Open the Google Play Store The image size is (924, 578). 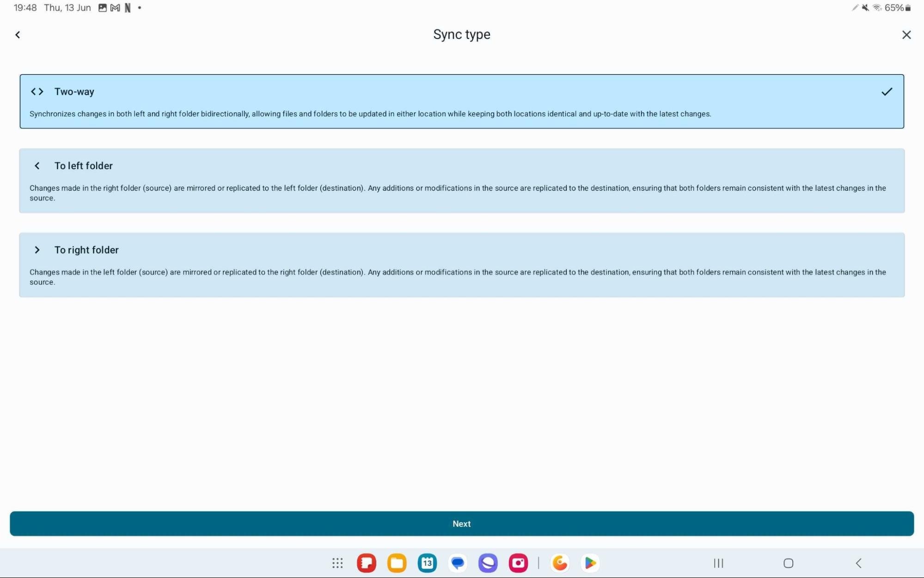click(x=590, y=563)
